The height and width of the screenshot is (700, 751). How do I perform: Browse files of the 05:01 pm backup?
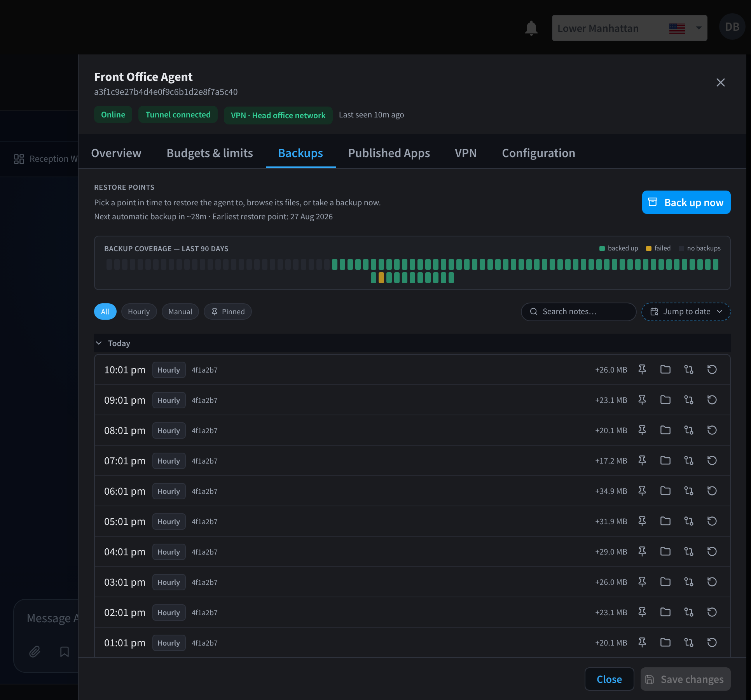tap(665, 521)
